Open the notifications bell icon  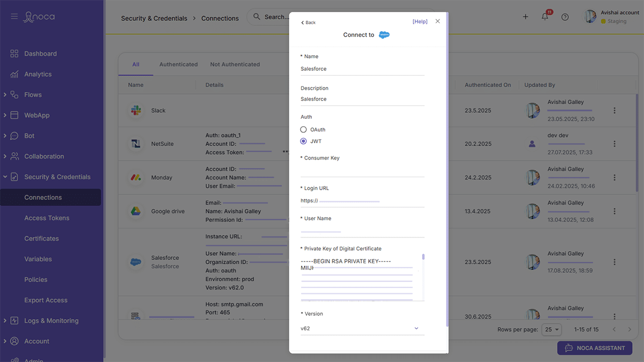(x=545, y=17)
